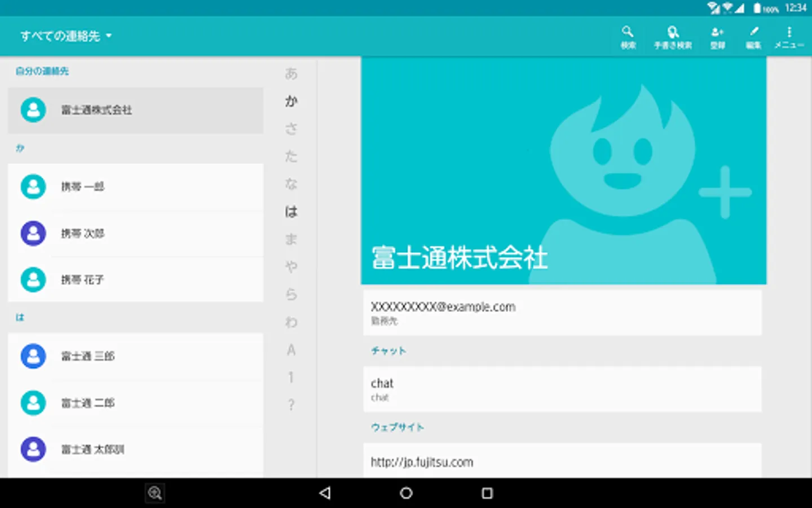Jump to index number 1
Viewport: 812px width, 508px height.
[291, 378]
